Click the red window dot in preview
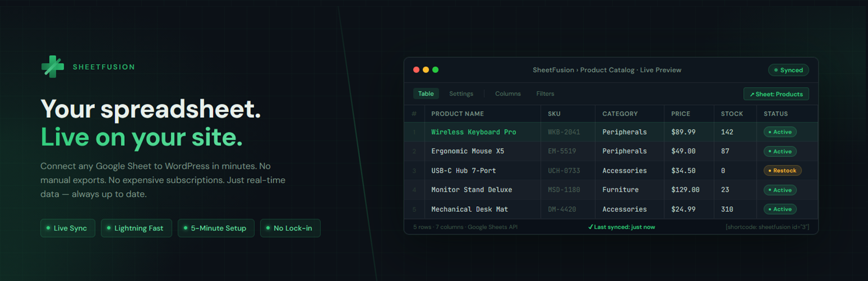The width and height of the screenshot is (868, 281). click(417, 70)
